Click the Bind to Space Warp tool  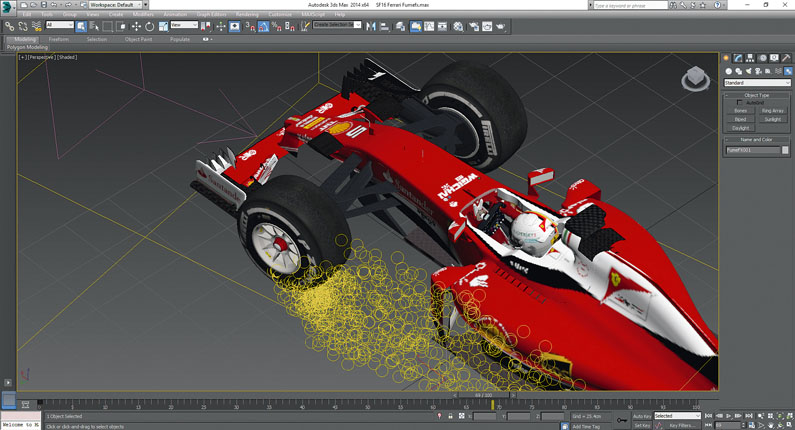point(36,26)
